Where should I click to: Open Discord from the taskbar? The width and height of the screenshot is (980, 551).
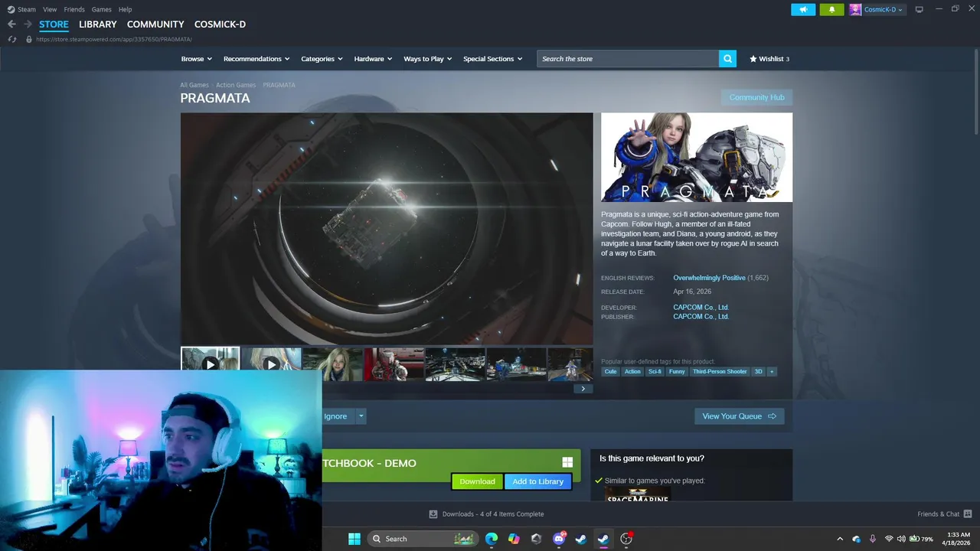click(x=559, y=539)
